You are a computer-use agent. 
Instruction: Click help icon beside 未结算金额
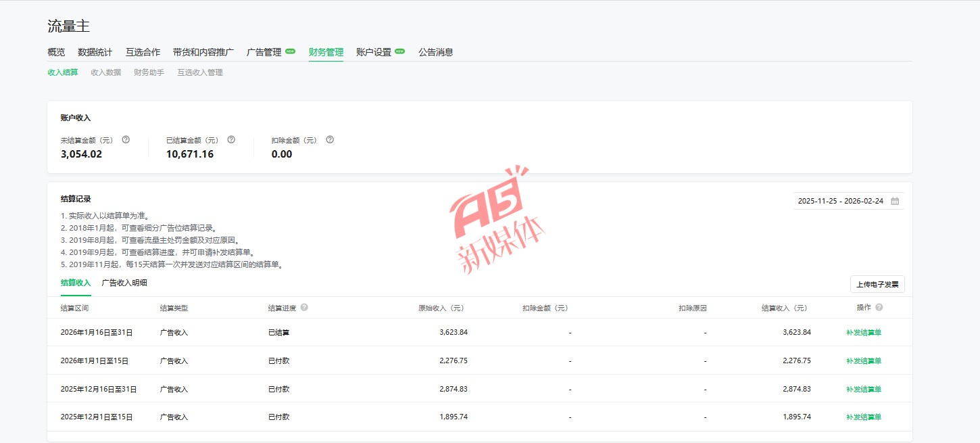point(126,140)
